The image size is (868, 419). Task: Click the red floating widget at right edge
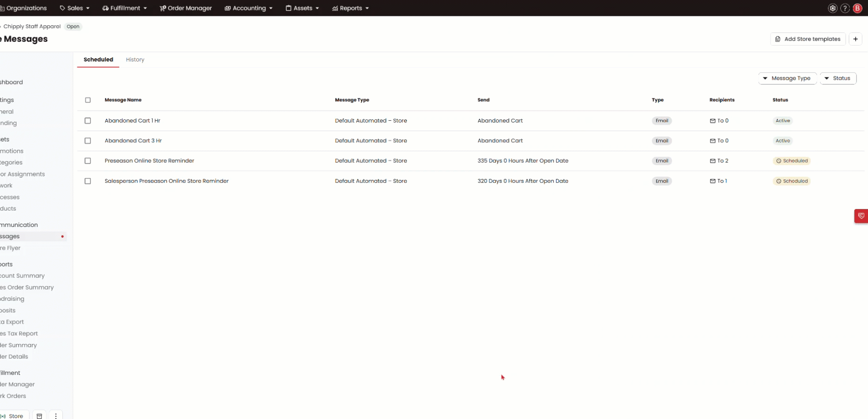[x=861, y=216]
